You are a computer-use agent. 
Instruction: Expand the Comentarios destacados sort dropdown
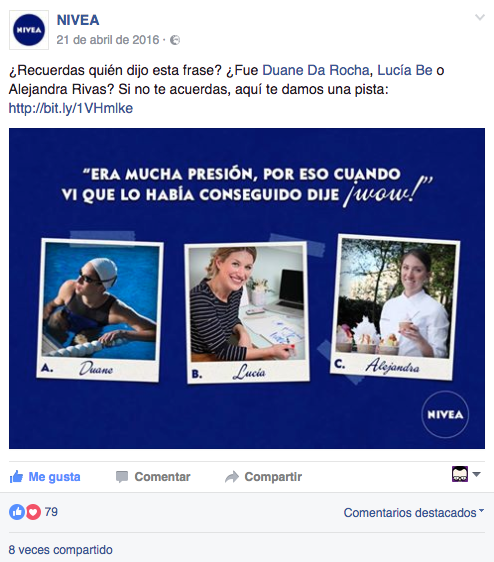pos(414,513)
